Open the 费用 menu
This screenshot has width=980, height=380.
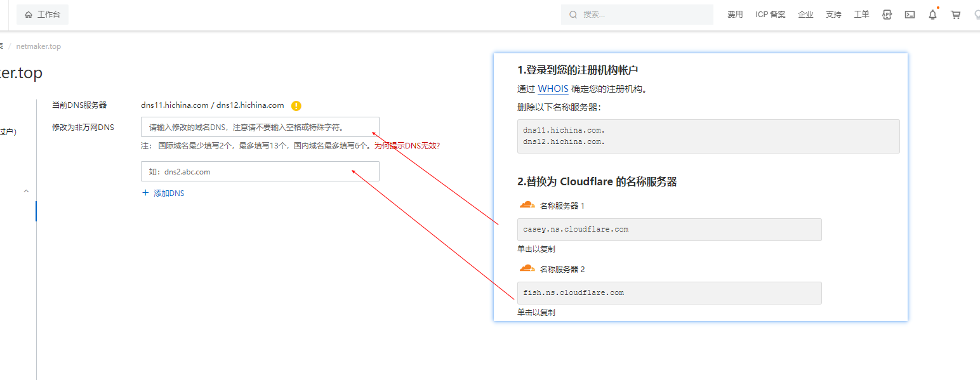[735, 15]
